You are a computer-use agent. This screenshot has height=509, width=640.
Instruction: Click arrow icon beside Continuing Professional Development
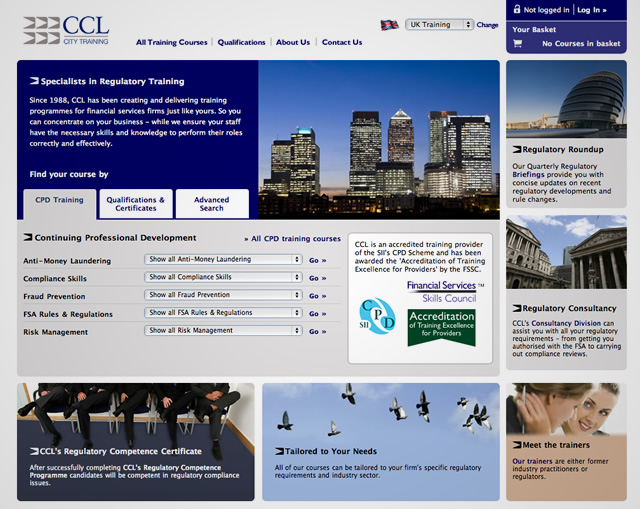28,237
